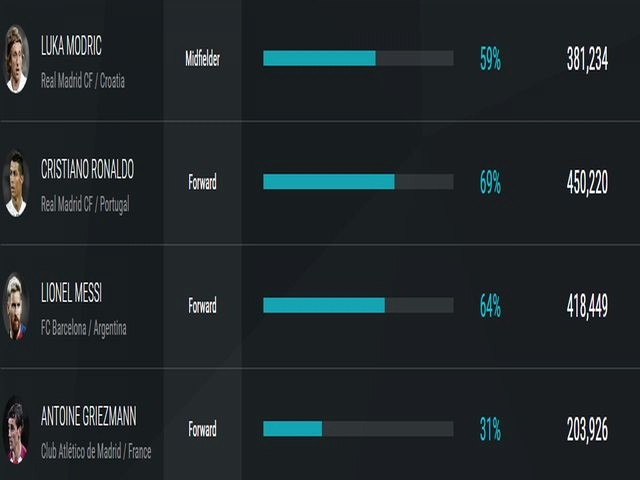
Task: Click the 450,220 vote count
Action: click(x=587, y=182)
